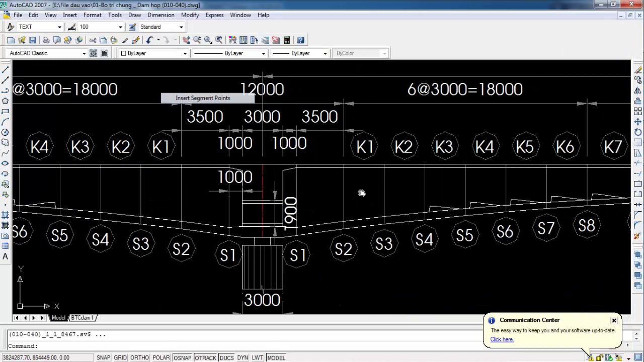Click the Open file icon
This screenshot has width=644, height=362.
pos(22,40)
